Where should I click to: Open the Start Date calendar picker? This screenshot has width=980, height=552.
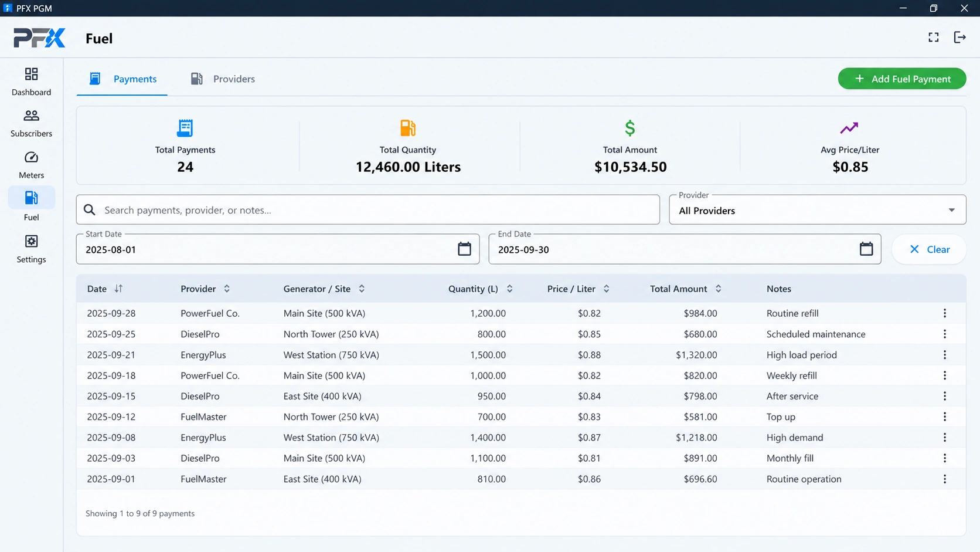(464, 249)
